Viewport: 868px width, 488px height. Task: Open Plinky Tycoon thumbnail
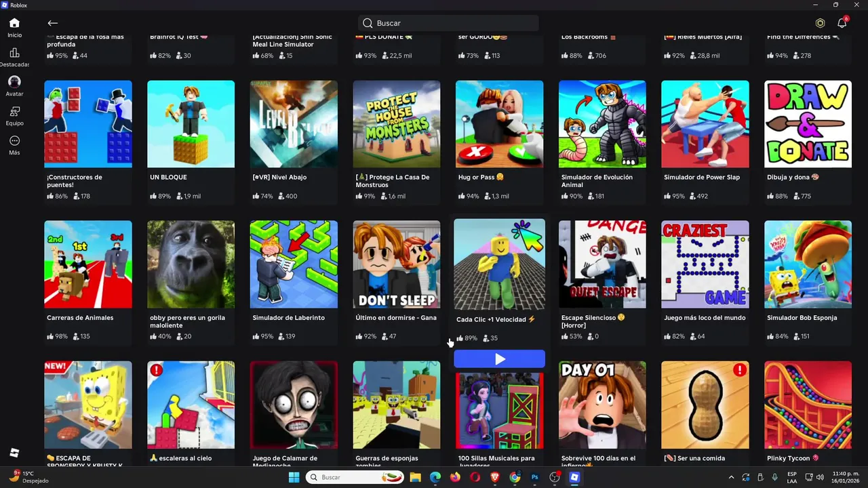[808, 405]
